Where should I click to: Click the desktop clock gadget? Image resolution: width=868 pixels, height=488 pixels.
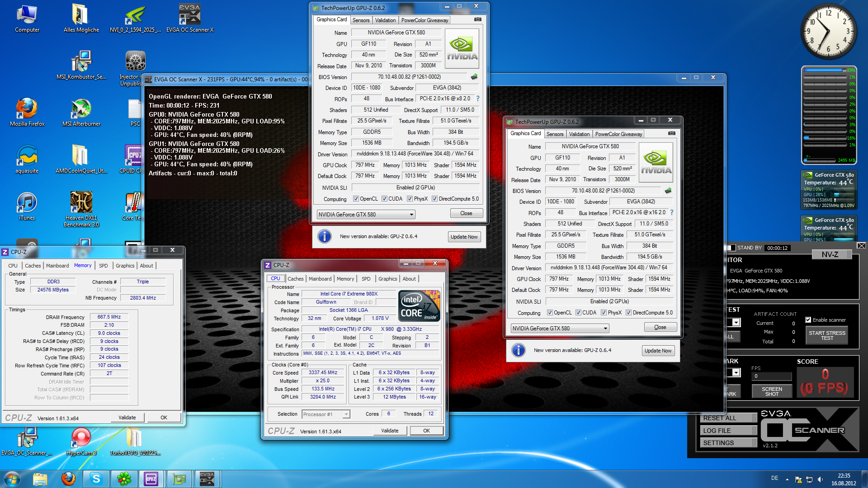point(829,32)
